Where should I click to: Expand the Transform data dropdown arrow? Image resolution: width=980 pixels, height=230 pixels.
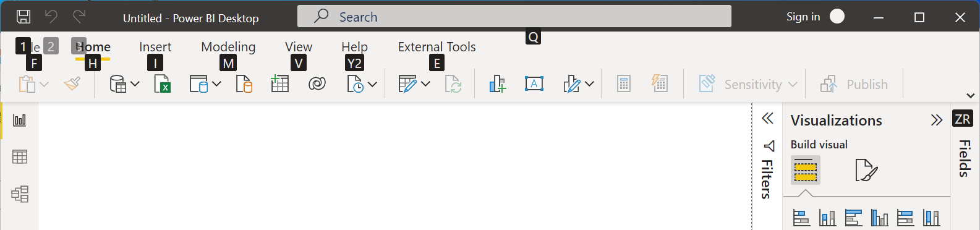click(425, 84)
